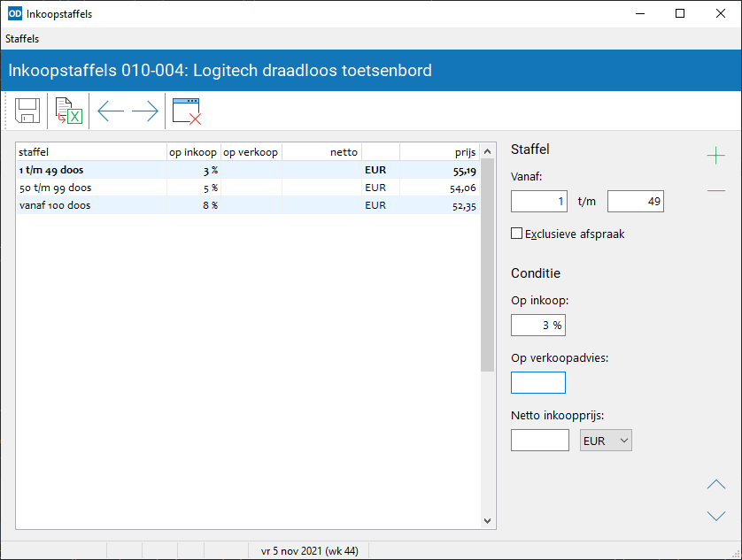Click the Netto inkoopprijs input field
This screenshot has width=742, height=560.
tap(540, 441)
